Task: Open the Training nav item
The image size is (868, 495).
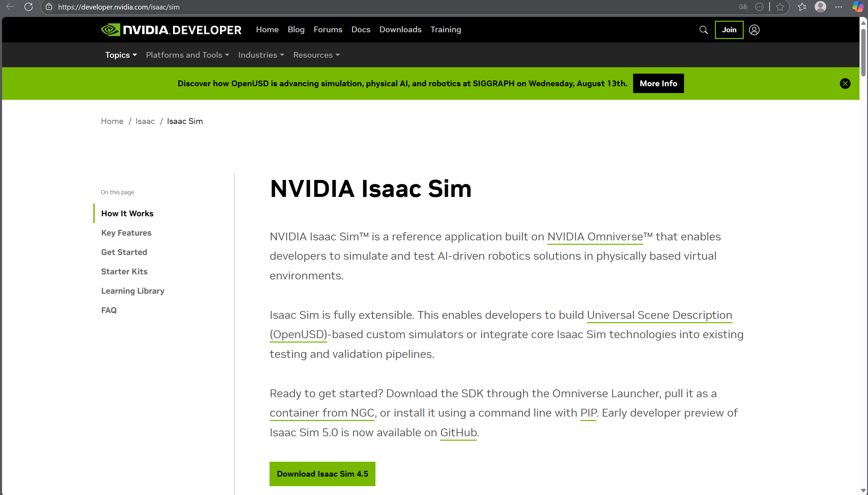Action: pos(446,30)
